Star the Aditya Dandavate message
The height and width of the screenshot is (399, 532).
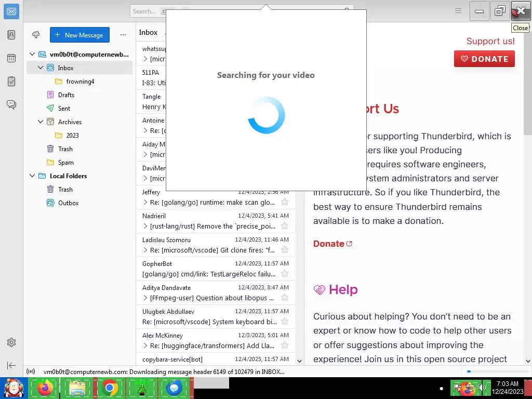click(285, 298)
